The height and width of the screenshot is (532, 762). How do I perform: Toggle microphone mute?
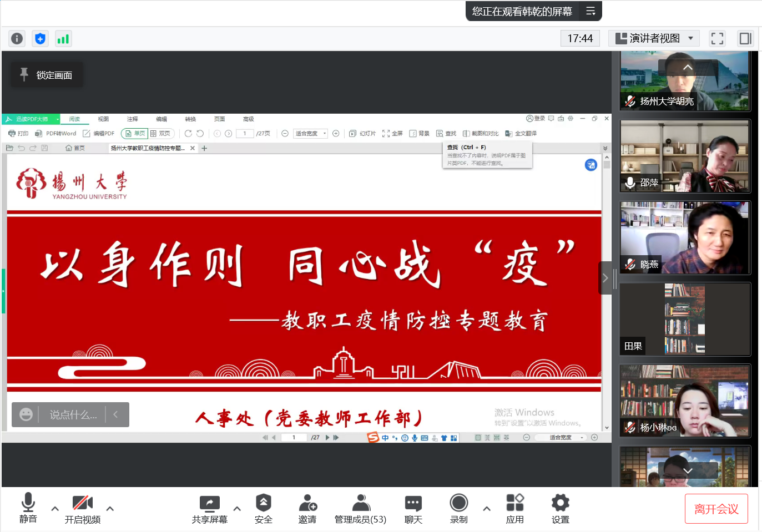[x=28, y=509]
